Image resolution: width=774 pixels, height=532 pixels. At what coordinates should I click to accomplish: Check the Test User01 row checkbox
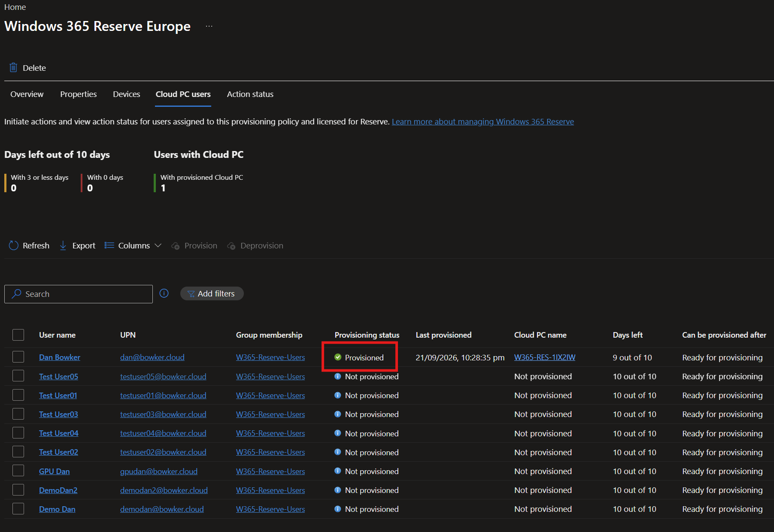pyautogui.click(x=18, y=395)
